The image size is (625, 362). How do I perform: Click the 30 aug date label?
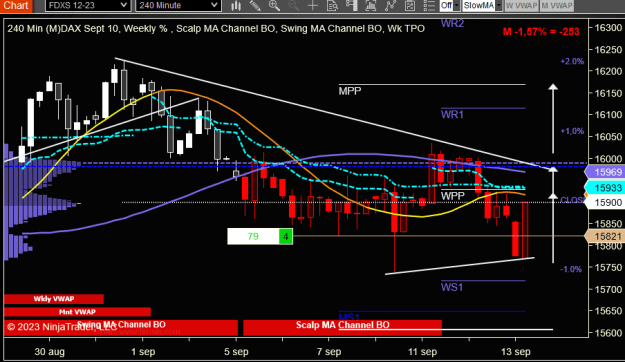coord(49,352)
